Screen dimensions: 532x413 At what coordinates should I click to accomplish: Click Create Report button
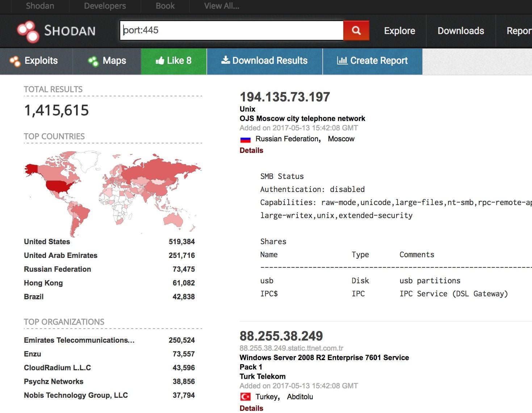click(x=372, y=61)
